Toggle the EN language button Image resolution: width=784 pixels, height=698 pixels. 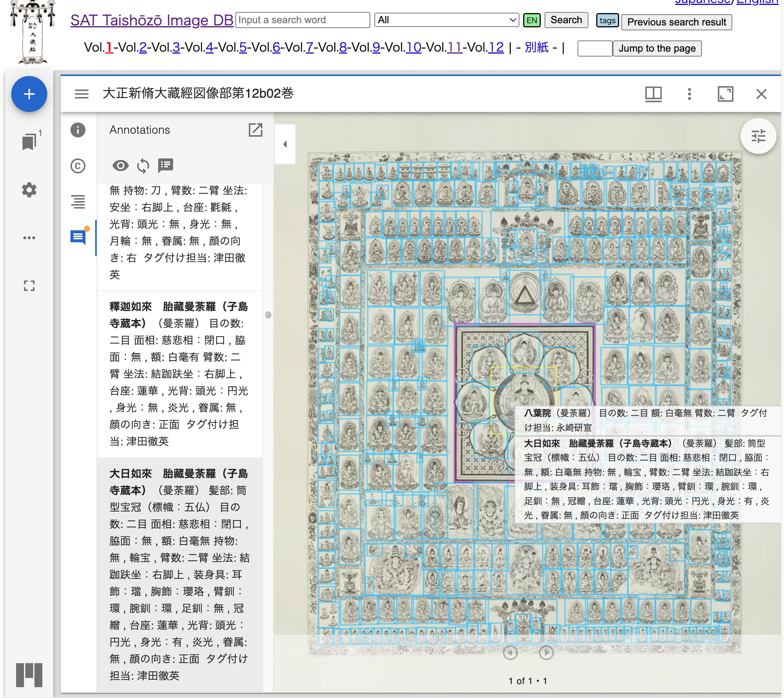(532, 20)
